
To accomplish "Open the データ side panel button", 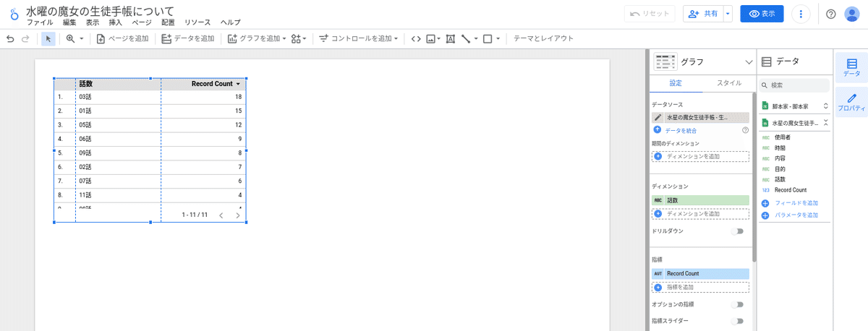I will (851, 68).
